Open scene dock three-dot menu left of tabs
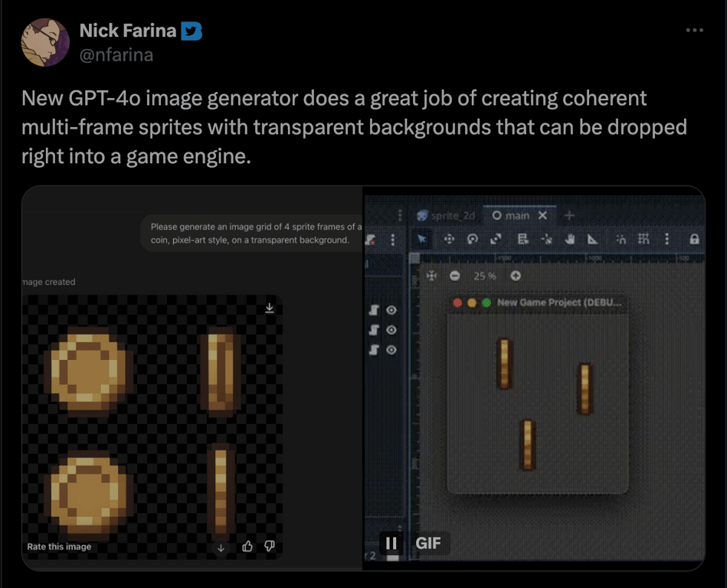Image resolution: width=727 pixels, height=588 pixels. (x=400, y=215)
